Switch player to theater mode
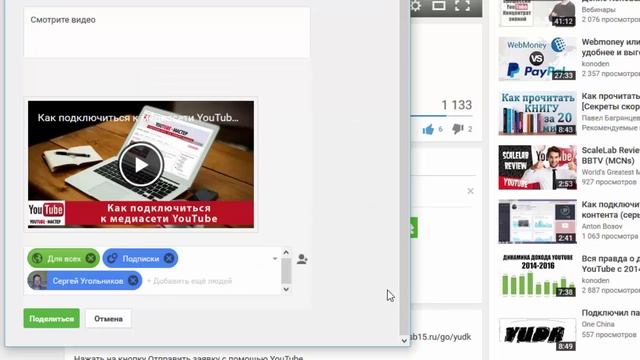The height and width of the screenshot is (360, 640). click(x=439, y=5)
